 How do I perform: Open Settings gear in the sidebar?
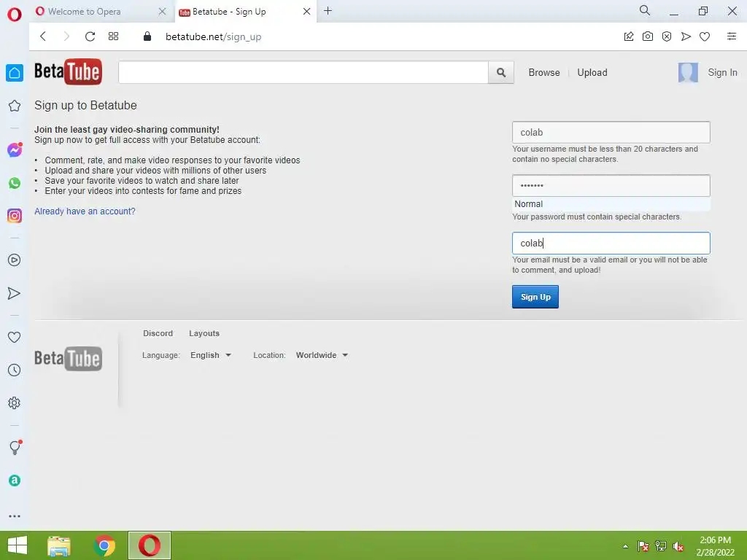click(x=15, y=402)
